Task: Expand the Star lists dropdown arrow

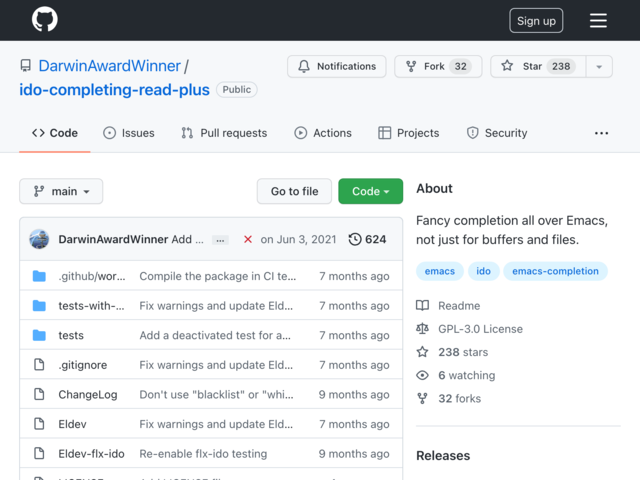Action: 599,67
